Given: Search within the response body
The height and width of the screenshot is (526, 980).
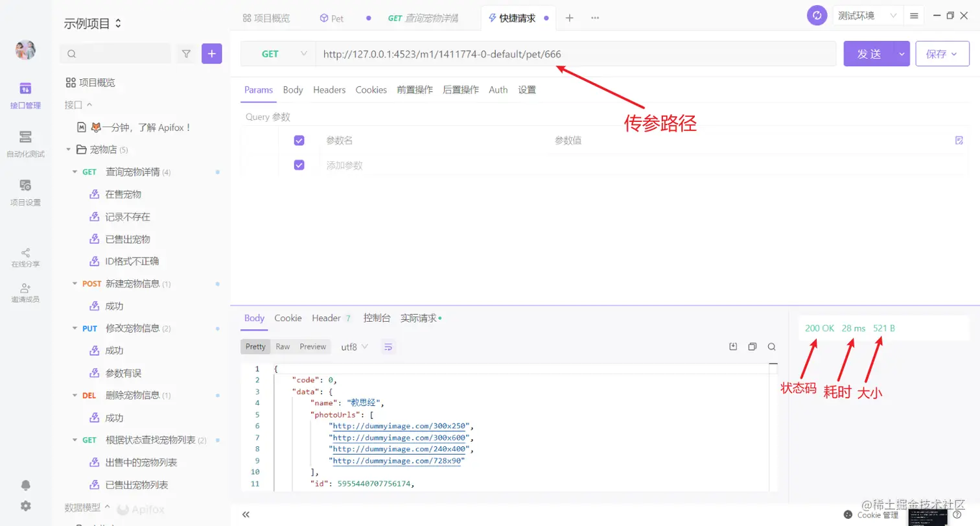Looking at the screenshot, I should coord(771,346).
